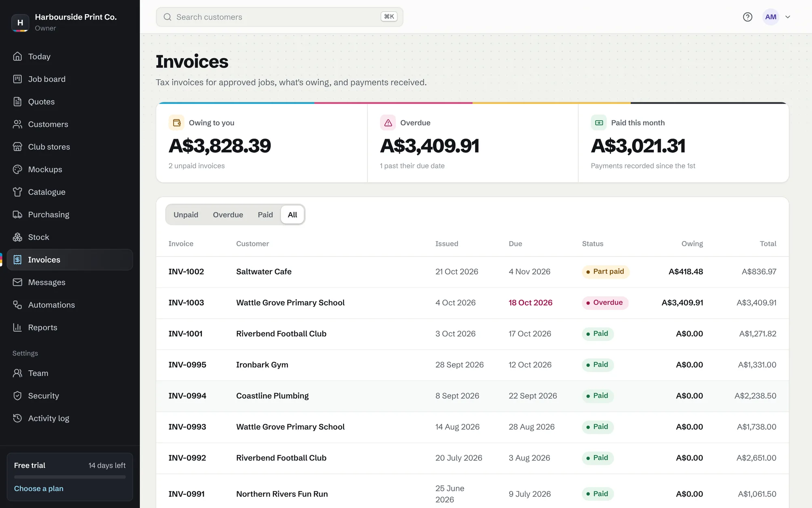Click Choose a plan link
812x508 pixels.
point(39,488)
